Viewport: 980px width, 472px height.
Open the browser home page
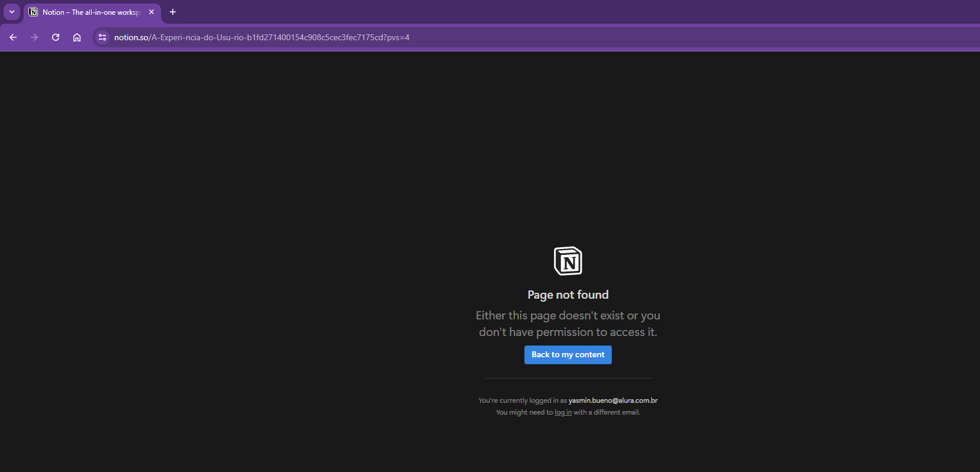(x=77, y=37)
